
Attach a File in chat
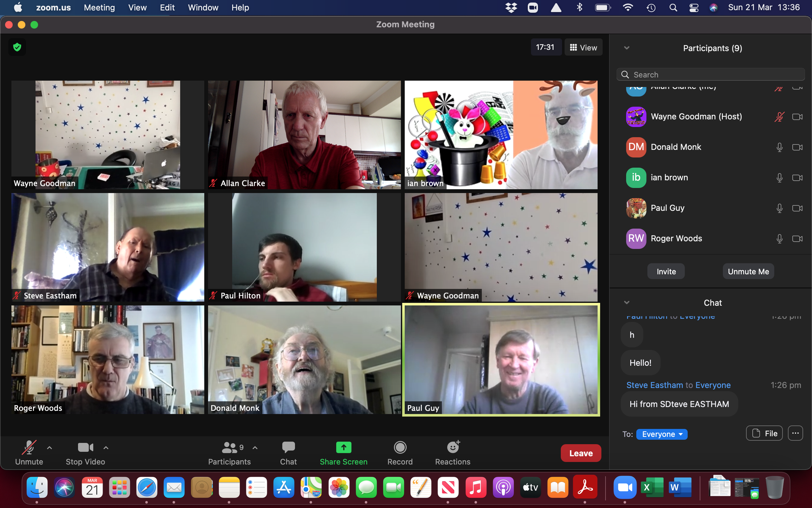click(x=764, y=433)
